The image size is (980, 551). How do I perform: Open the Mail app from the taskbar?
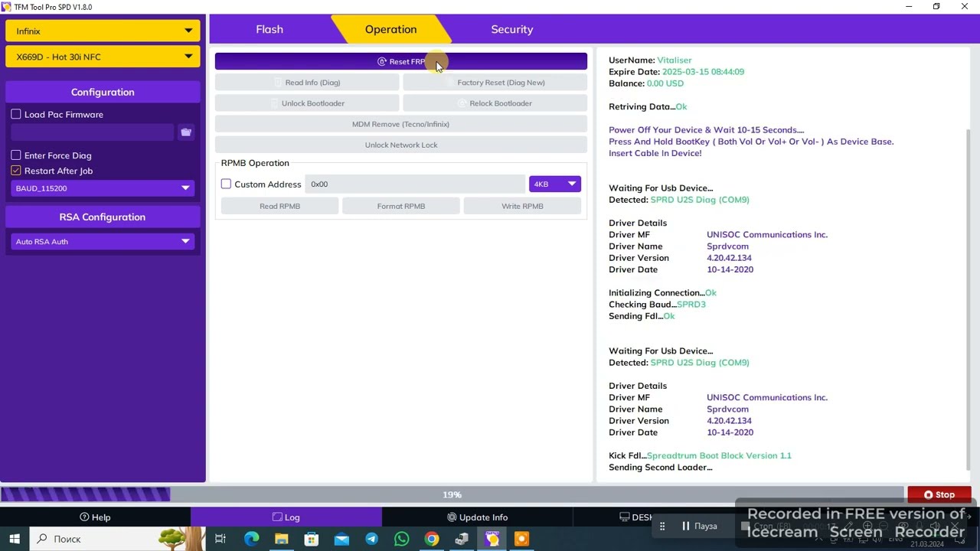(341, 539)
